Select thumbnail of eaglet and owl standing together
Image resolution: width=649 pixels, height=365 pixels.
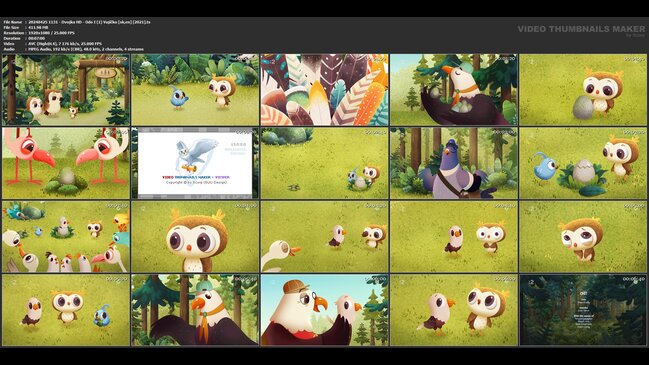(454, 237)
